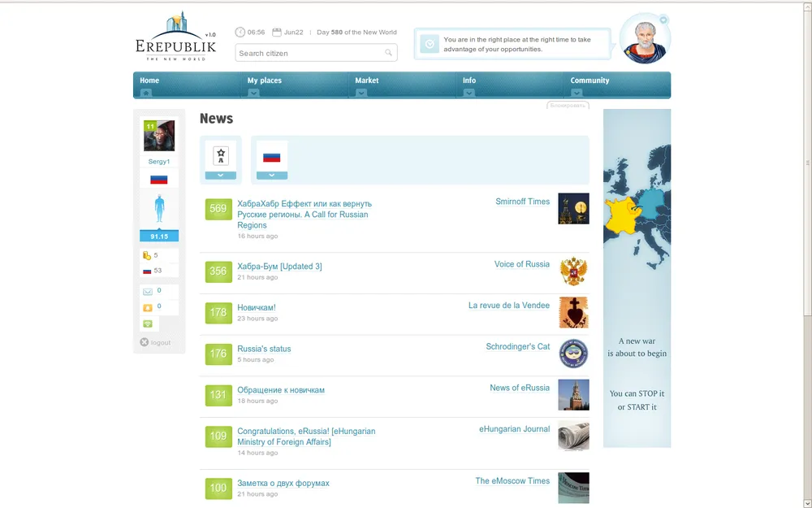Open the orange alerts icon
812x508 pixels.
click(148, 308)
